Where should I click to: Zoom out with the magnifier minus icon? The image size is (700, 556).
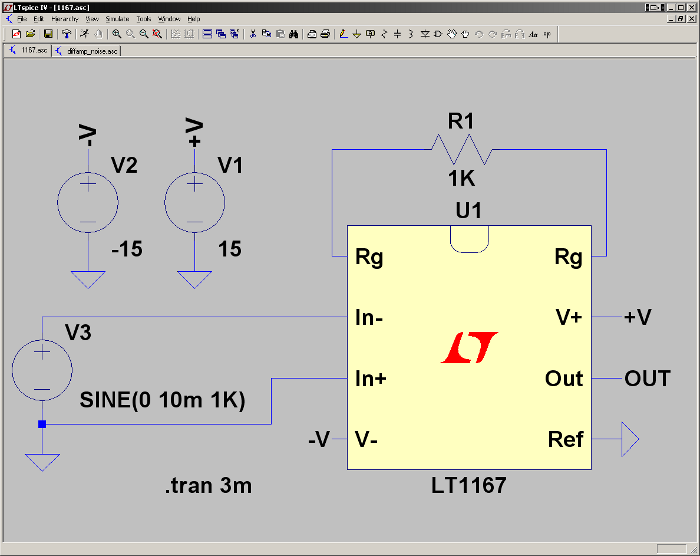point(144,34)
